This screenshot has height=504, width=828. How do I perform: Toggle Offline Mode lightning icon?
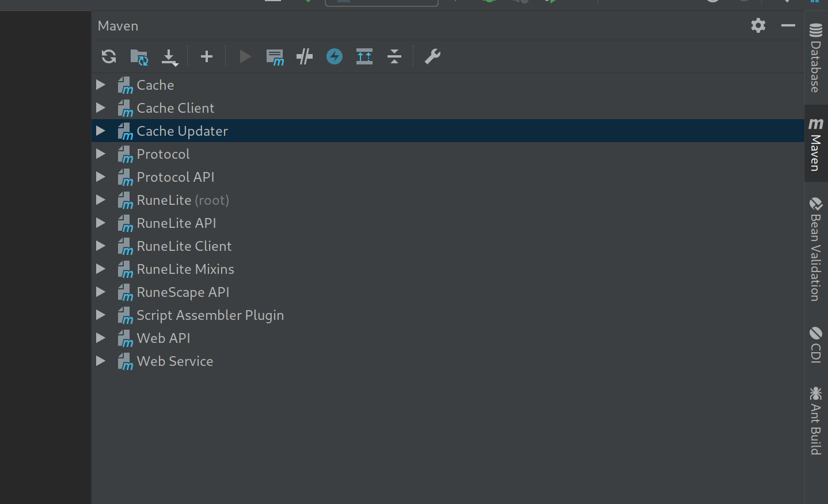coord(334,56)
